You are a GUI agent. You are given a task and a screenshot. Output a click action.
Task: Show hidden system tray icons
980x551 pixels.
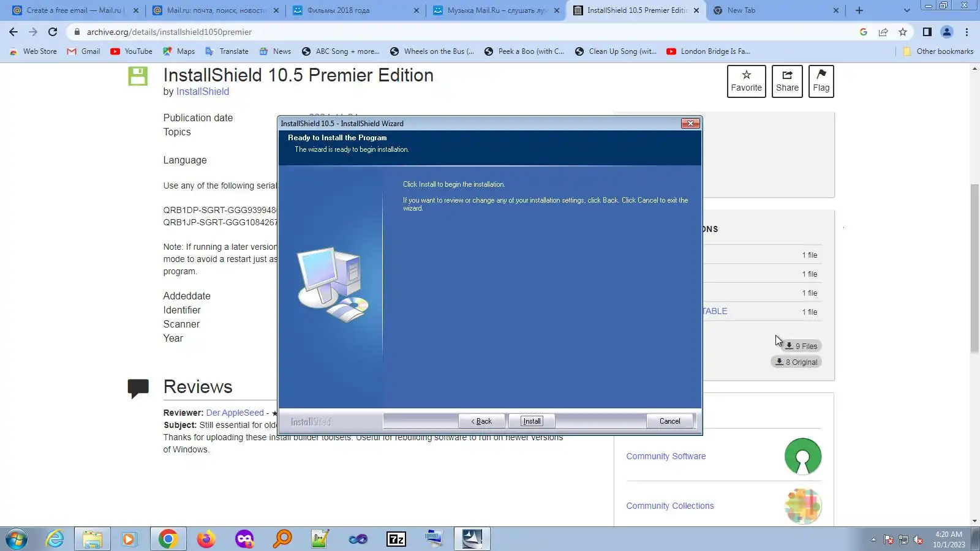(873, 540)
